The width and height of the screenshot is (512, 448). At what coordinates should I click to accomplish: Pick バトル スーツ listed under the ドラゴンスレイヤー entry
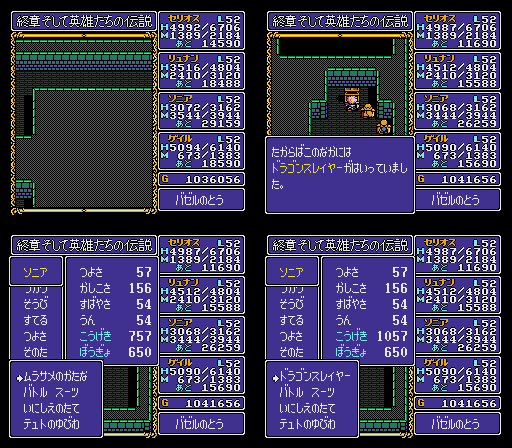[x=307, y=392]
